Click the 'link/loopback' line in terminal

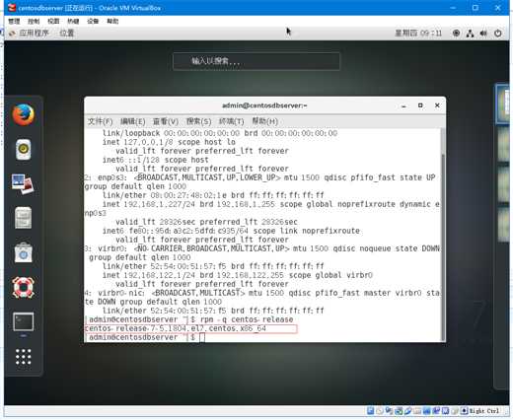(220, 133)
